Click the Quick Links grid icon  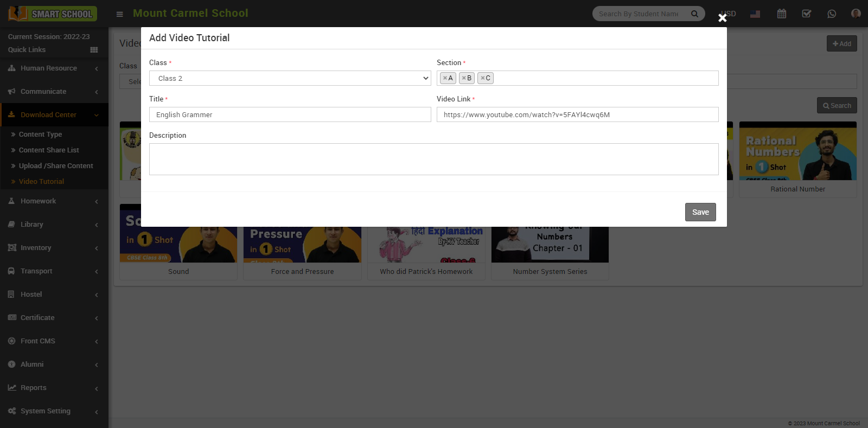pos(94,50)
